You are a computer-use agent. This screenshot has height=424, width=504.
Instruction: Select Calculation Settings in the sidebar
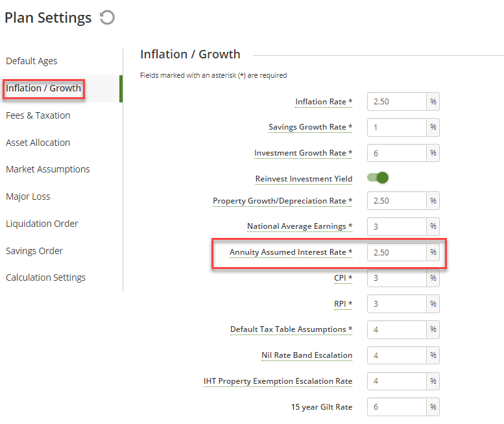tap(46, 277)
